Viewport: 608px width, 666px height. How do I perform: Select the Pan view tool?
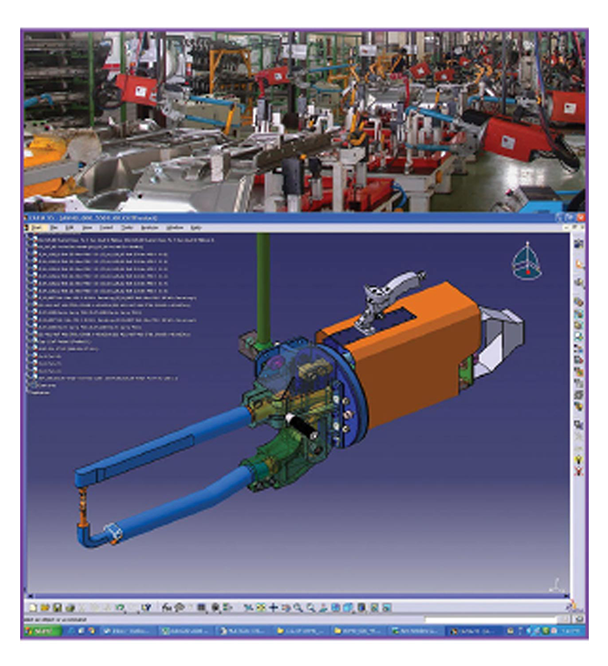[x=273, y=607]
